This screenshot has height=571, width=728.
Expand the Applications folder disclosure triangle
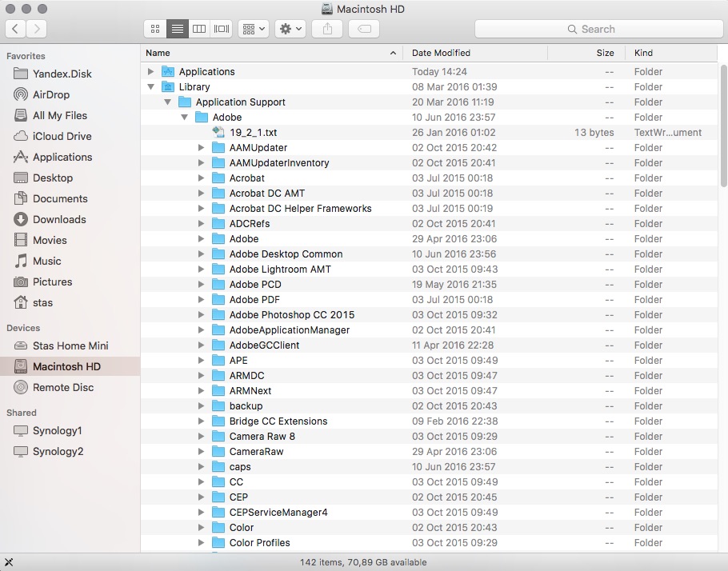click(x=150, y=71)
